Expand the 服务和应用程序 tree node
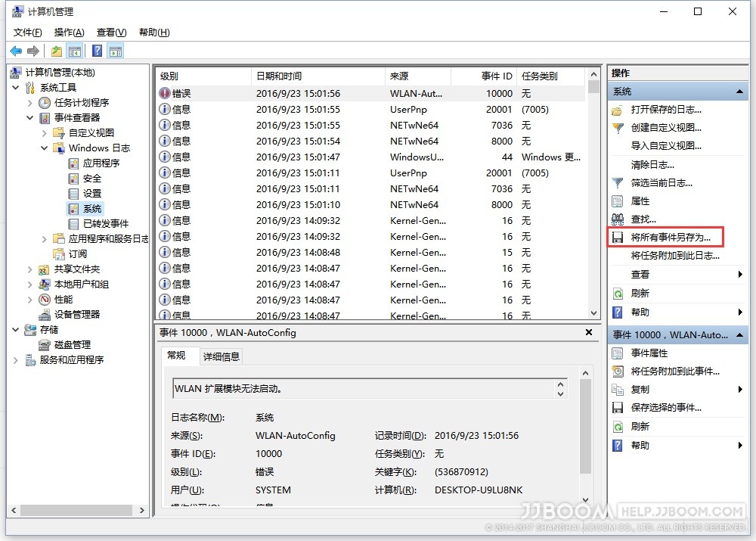This screenshot has width=756, height=541. [16, 359]
